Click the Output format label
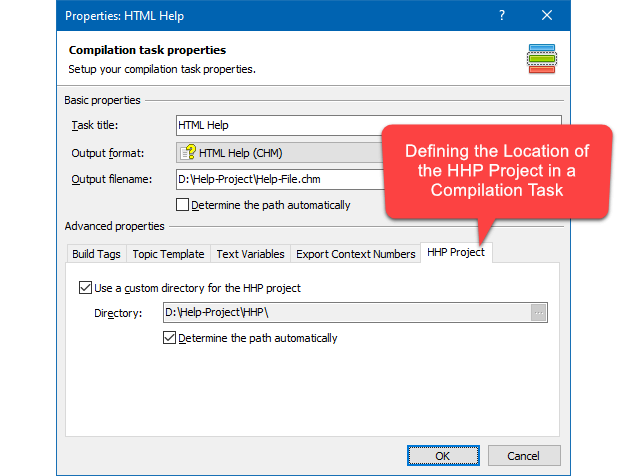This screenshot has width=627, height=476. (x=108, y=153)
